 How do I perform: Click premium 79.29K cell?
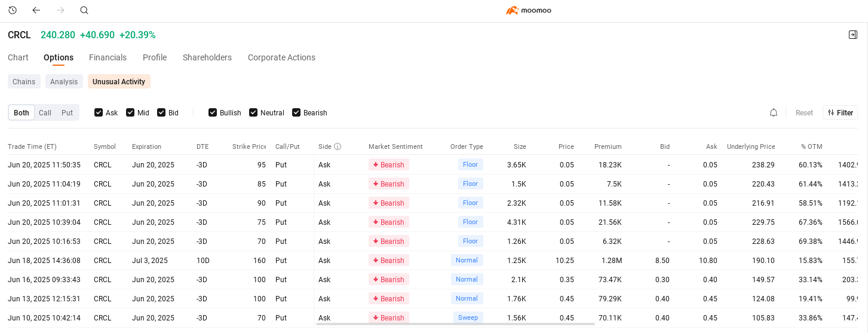pos(610,298)
